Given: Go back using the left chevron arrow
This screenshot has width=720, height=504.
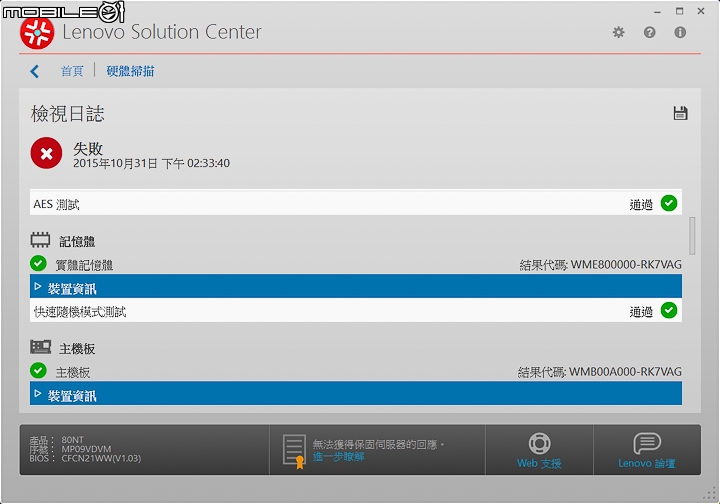Looking at the screenshot, I should coord(34,71).
